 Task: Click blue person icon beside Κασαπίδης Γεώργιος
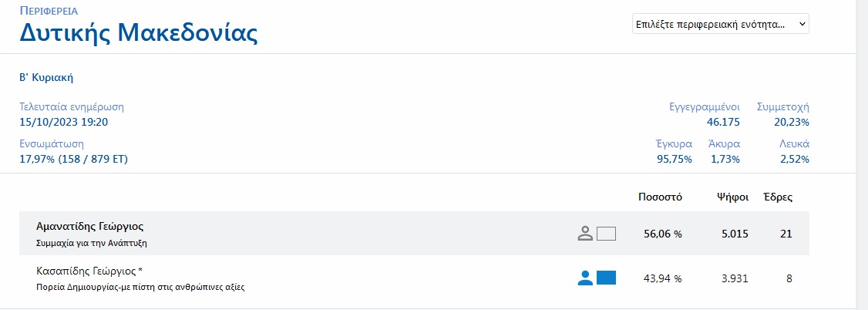(584, 278)
